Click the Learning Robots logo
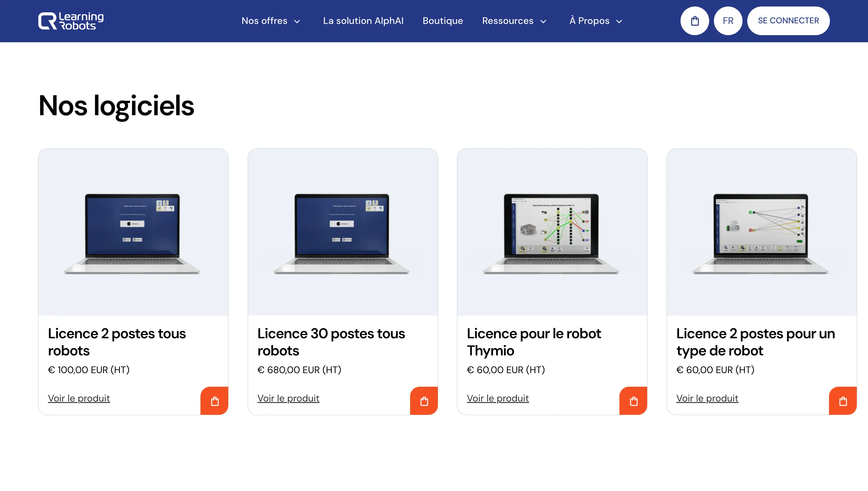868x491 pixels. point(71,21)
